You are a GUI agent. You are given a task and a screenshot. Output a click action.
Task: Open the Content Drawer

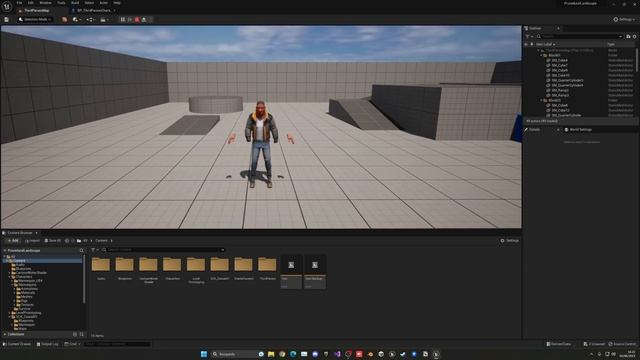(x=17, y=344)
